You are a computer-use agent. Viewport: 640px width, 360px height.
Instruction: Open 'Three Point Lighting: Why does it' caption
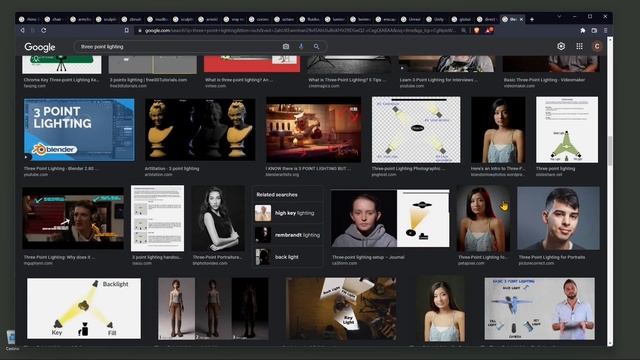point(59,257)
